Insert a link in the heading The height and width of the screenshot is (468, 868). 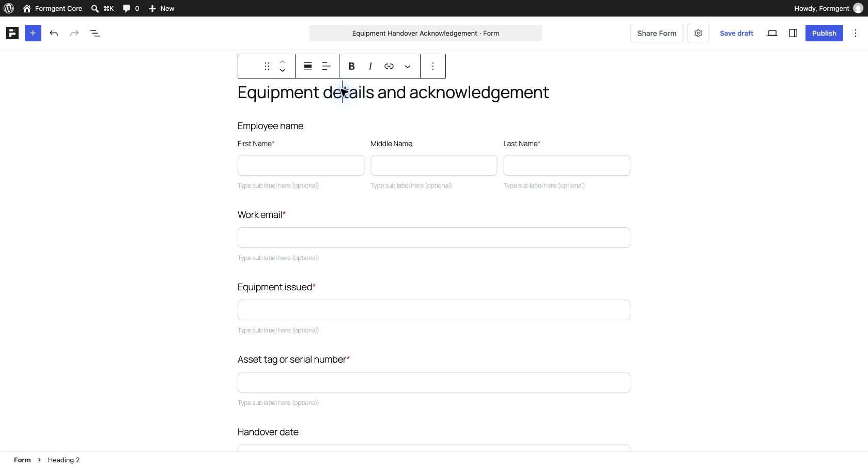pyautogui.click(x=389, y=66)
